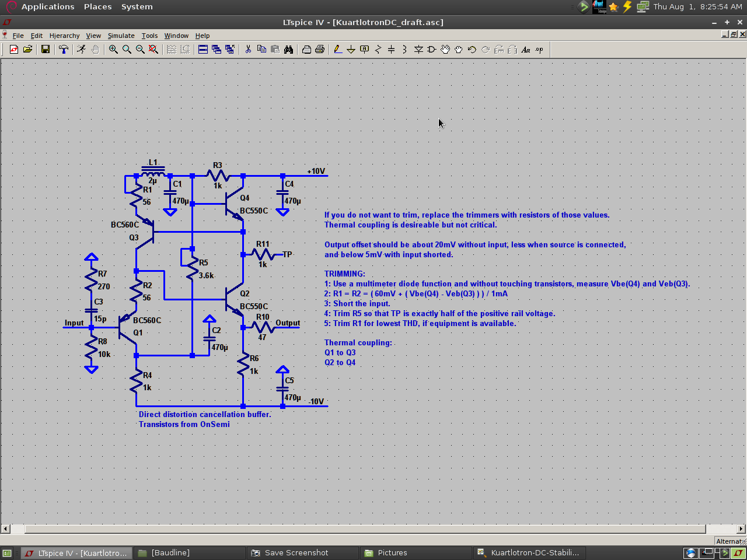Click the Q4 BC550C transistor label

(x=254, y=211)
